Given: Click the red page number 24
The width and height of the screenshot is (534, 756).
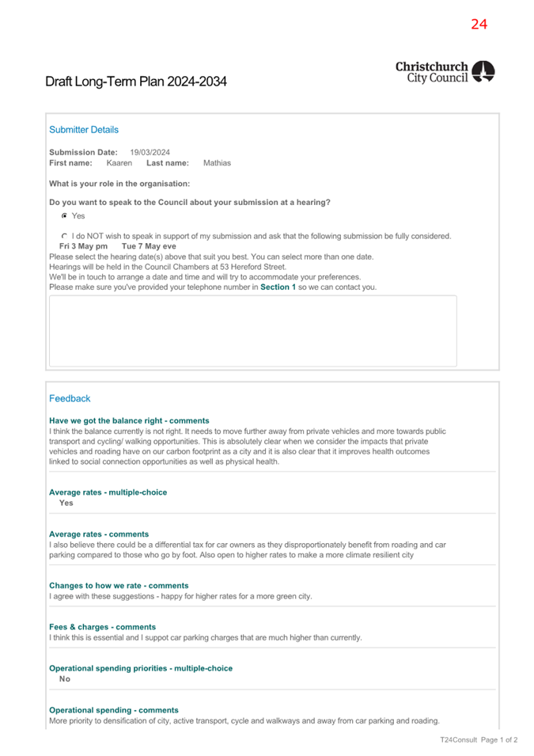Looking at the screenshot, I should [x=479, y=24].
